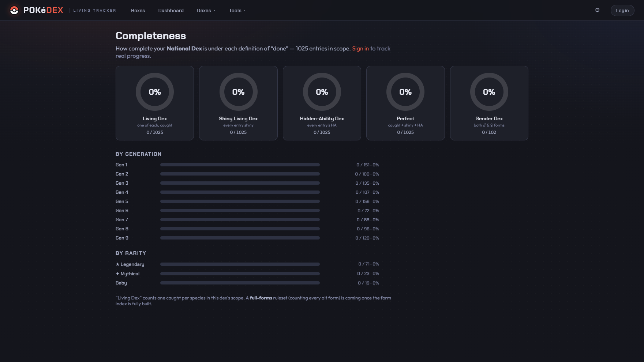Click the Hidden-Ability Dex card title
The height and width of the screenshot is (362, 644).
pos(322,118)
